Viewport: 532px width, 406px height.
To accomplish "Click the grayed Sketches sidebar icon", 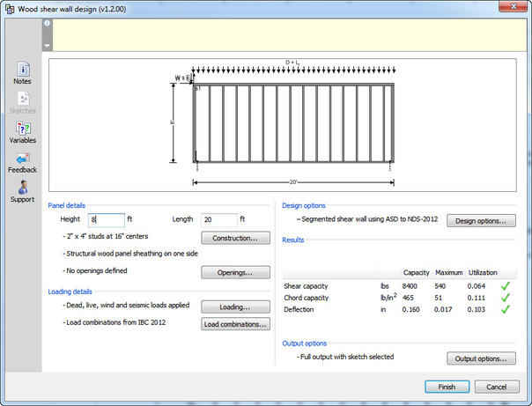I will [x=22, y=99].
